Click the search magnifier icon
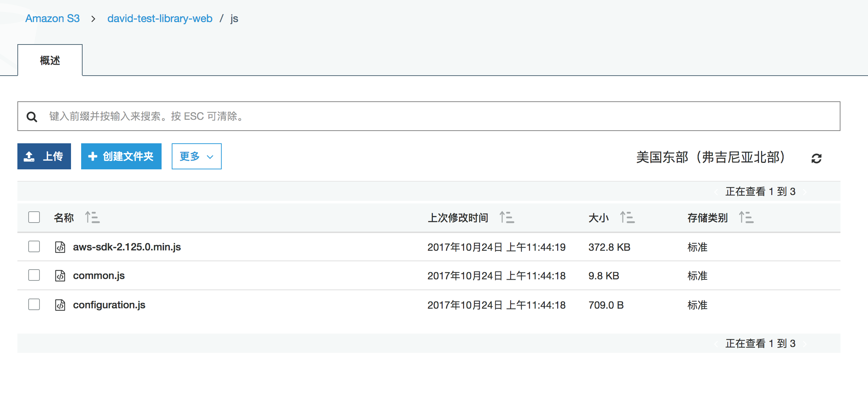This screenshot has height=406, width=868. pyautogui.click(x=32, y=117)
